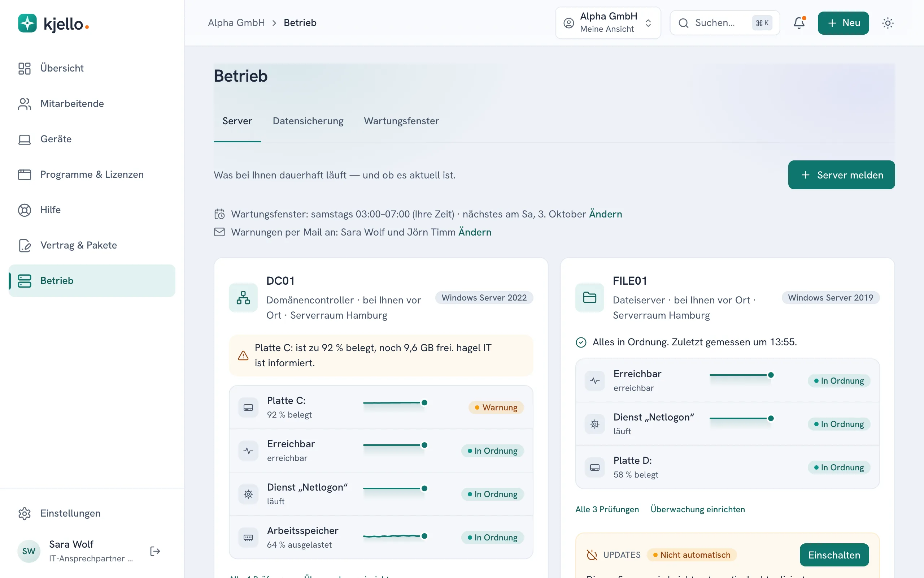This screenshot has width=924, height=578.
Task: Click the Neu button
Action: point(843,23)
